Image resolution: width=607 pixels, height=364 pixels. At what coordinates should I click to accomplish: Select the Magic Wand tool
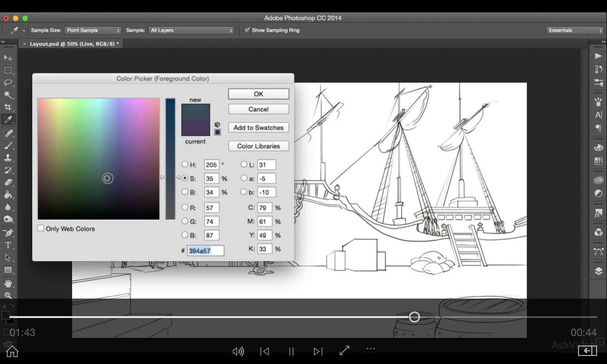pos(8,95)
